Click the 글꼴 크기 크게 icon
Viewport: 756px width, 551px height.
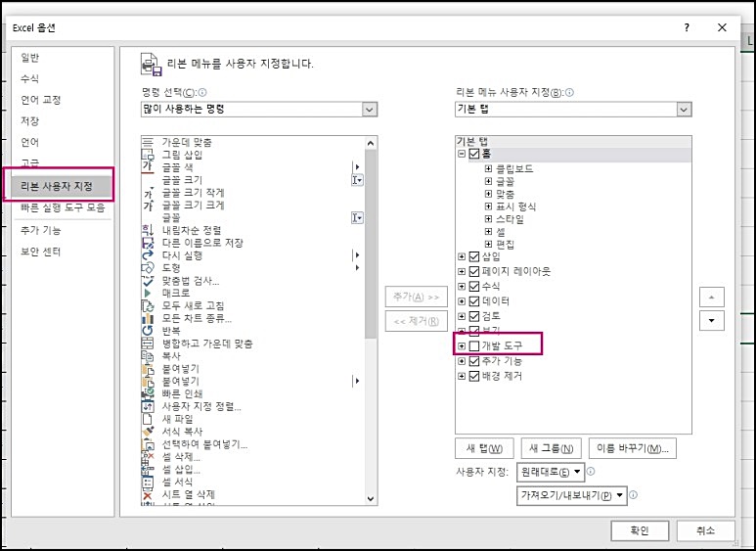148,206
